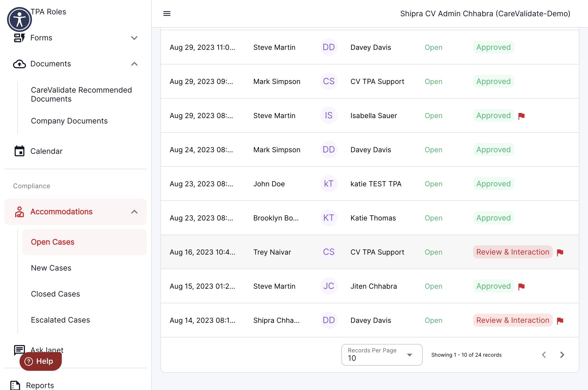588x390 pixels.
Task: Open Company Documents
Action: (69, 121)
